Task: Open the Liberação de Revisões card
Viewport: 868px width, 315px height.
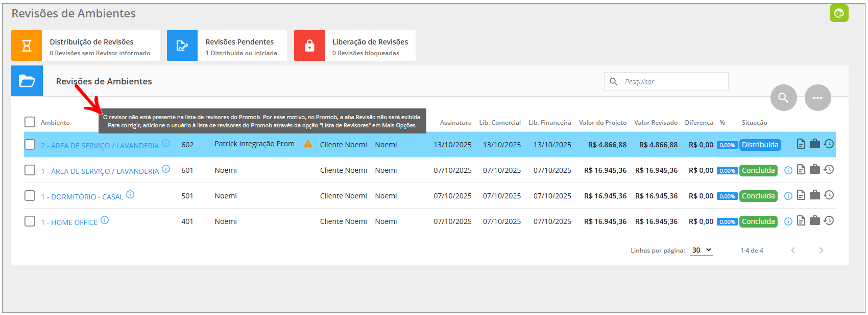Action: click(x=354, y=46)
